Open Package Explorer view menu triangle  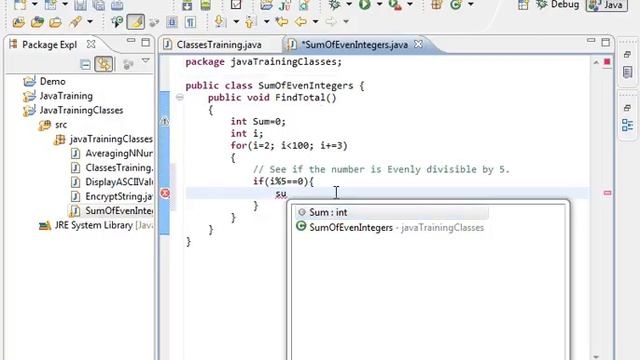coord(146,61)
